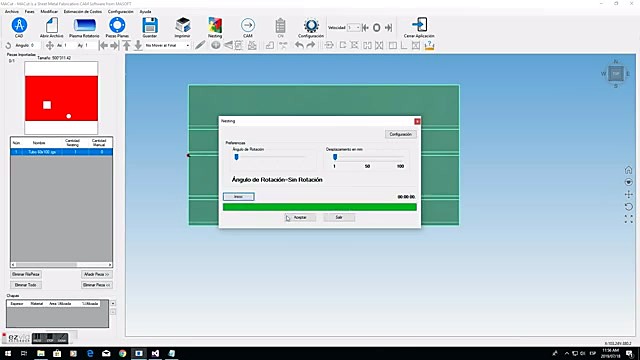Open the Configuración gear icon in toolbar
Viewport: 640px width, 360px height.
click(x=311, y=26)
